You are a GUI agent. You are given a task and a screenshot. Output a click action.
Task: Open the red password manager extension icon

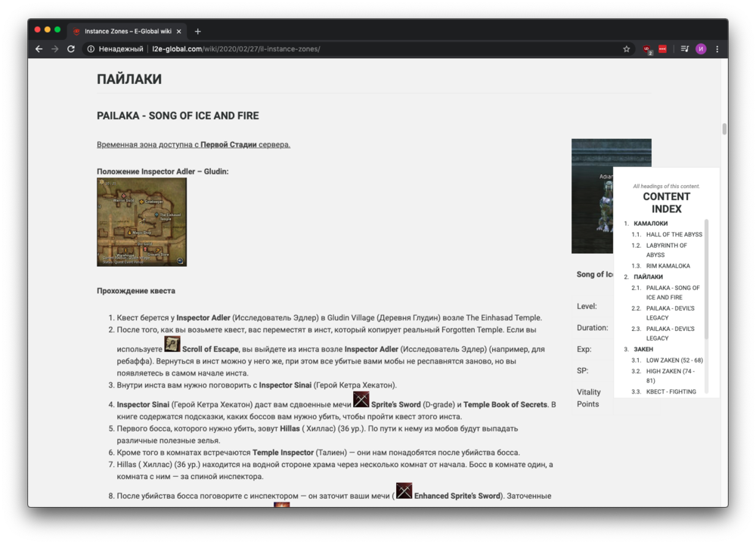(x=663, y=49)
